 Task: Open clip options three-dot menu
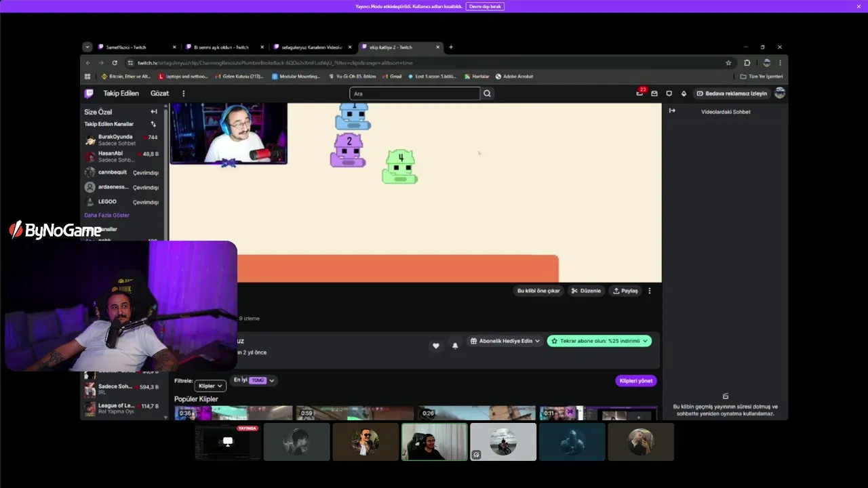(x=649, y=291)
